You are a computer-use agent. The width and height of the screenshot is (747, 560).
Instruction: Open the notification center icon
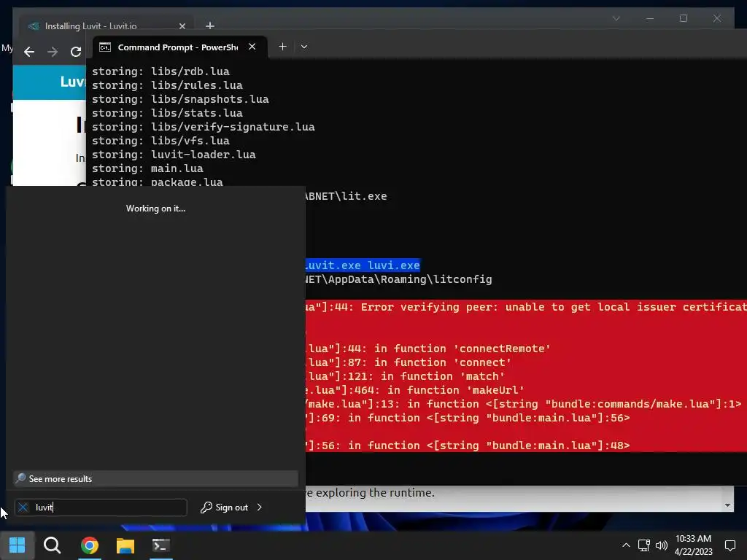729,545
